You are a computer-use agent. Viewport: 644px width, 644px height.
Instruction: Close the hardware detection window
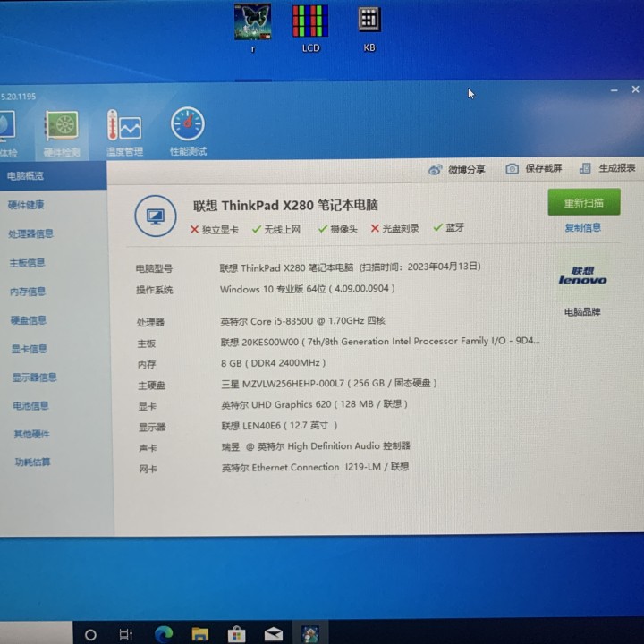click(x=635, y=89)
